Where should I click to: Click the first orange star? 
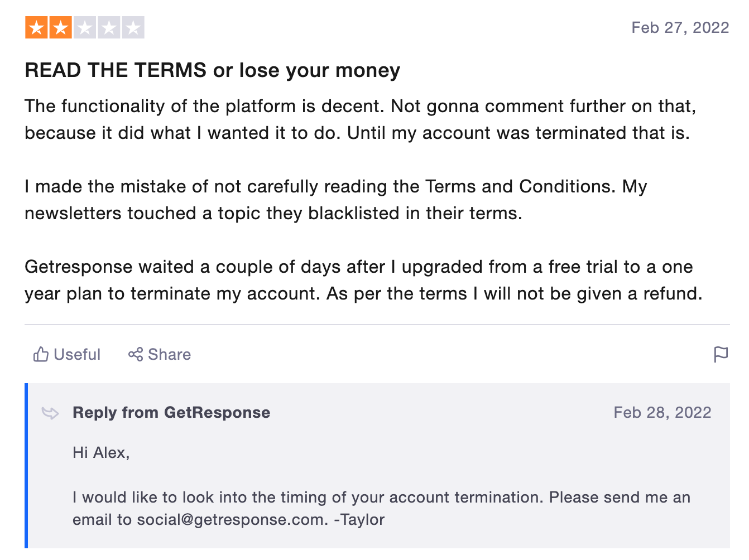point(36,27)
